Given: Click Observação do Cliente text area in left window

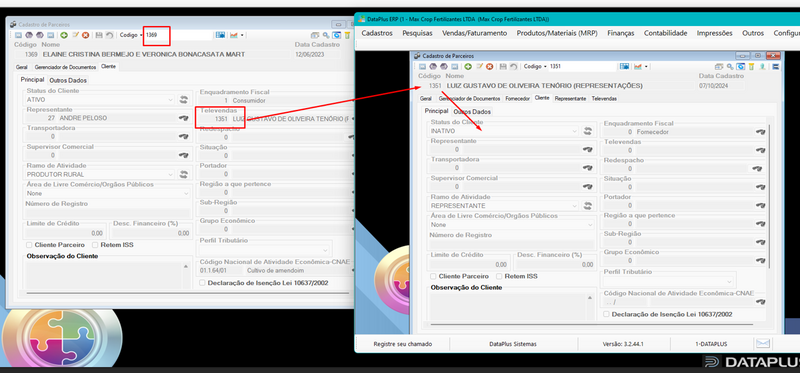Looking at the screenshot, I should pyautogui.click(x=109, y=275).
